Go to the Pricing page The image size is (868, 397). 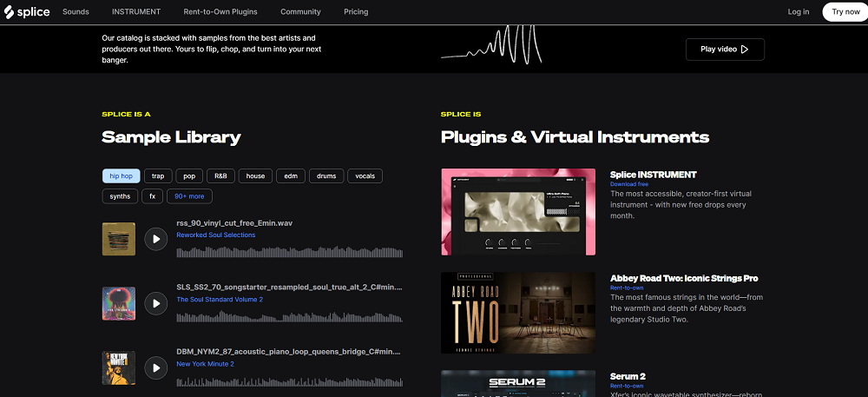[356, 11]
